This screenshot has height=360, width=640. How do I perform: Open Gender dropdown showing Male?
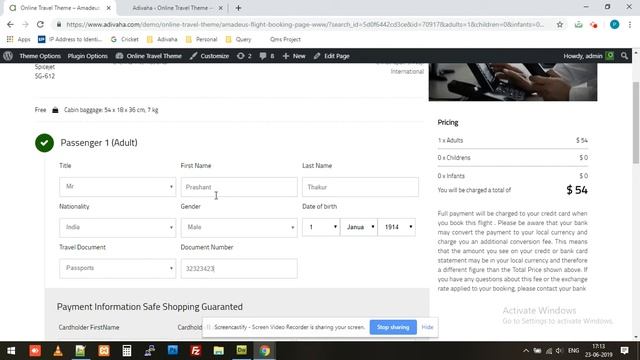point(239,227)
